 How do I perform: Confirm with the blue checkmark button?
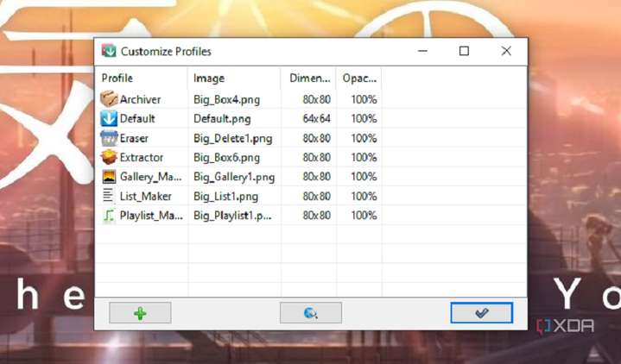[482, 313]
